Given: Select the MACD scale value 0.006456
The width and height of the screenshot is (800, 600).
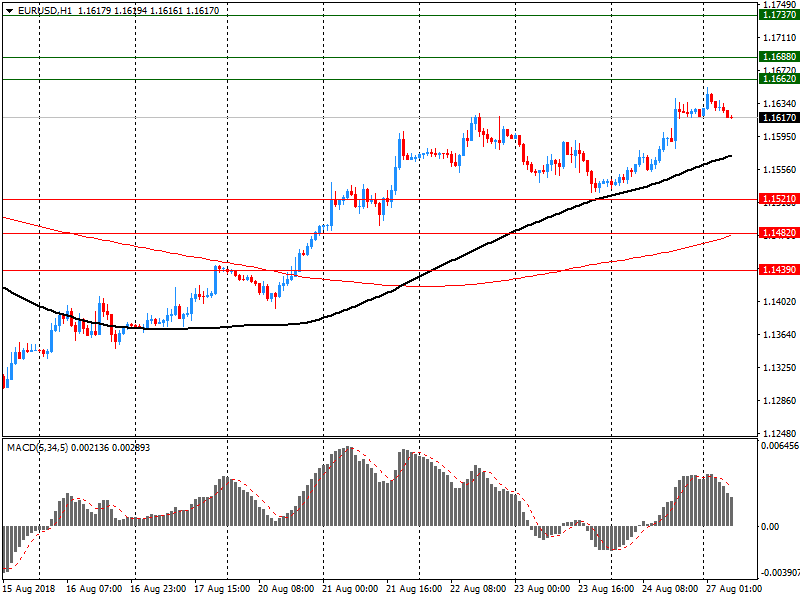Looking at the screenshot, I should [780, 446].
